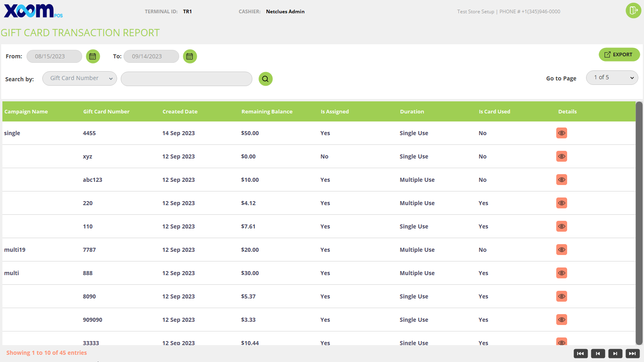The image size is (644, 362).
Task: Expand the Gift Card Number search-by dropdown
Action: coord(79,78)
